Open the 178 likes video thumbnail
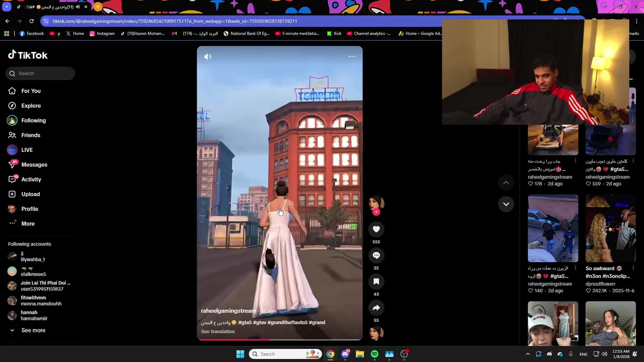 click(553, 140)
